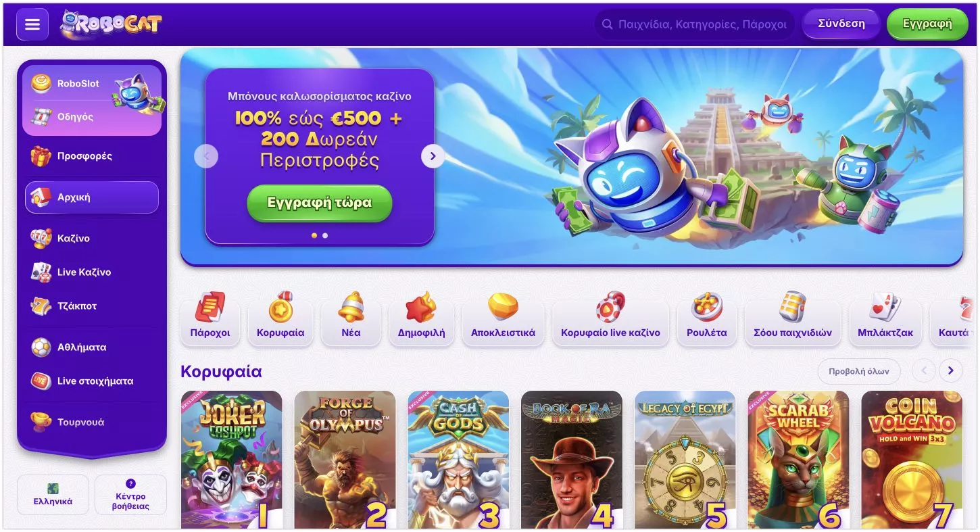The image size is (980, 532).
Task: Click the RoboCat logo
Action: [x=111, y=24]
